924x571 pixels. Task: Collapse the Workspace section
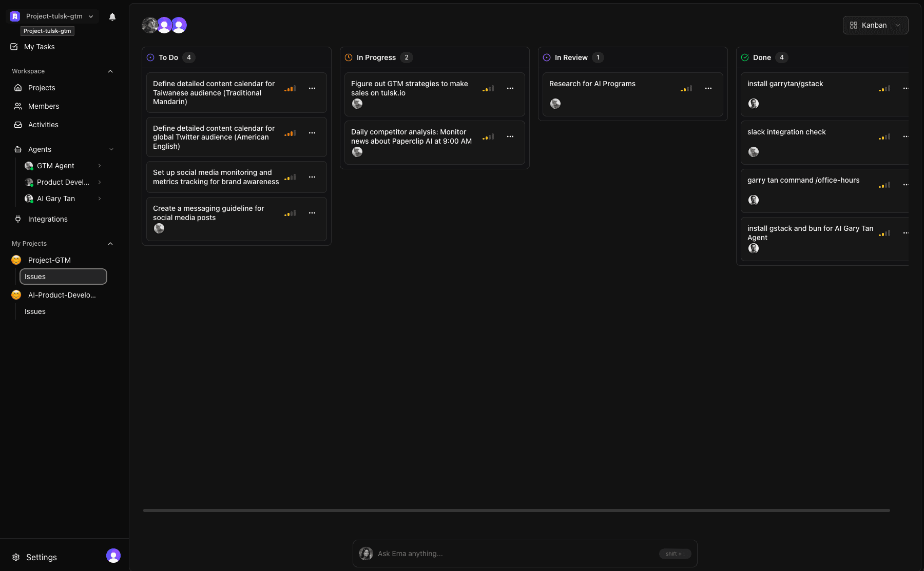[110, 71]
